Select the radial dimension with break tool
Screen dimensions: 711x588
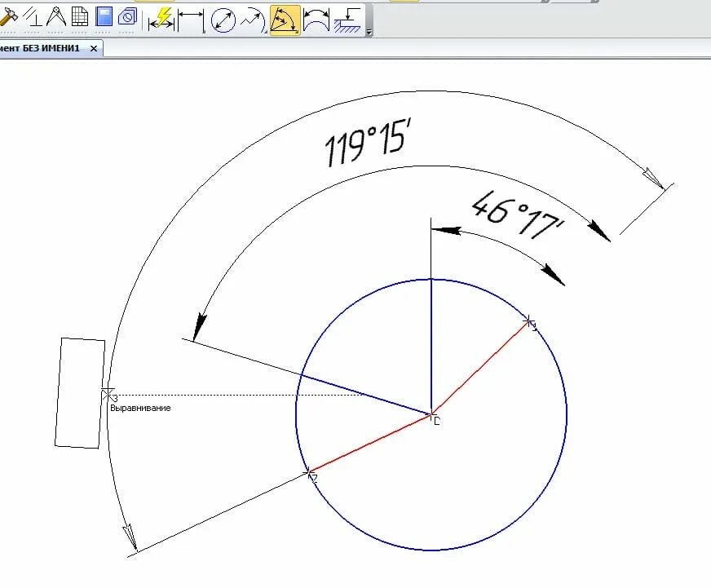pos(253,20)
